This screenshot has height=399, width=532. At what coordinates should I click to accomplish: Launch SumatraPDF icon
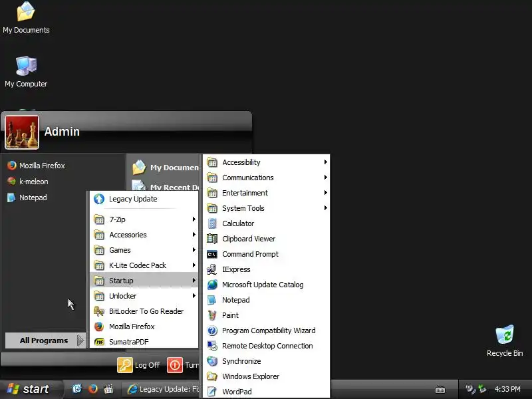point(99,342)
